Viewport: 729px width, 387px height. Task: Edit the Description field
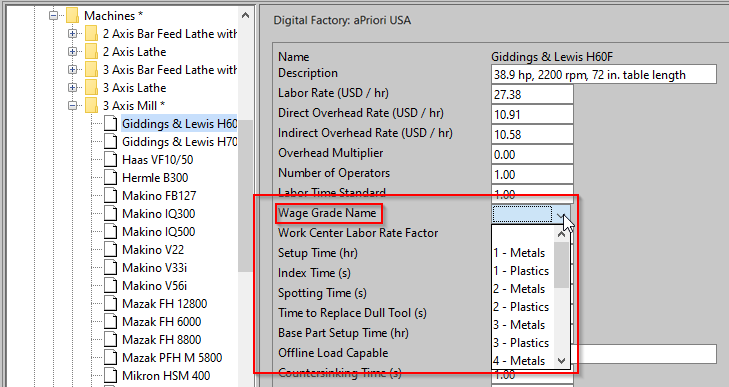coord(603,74)
